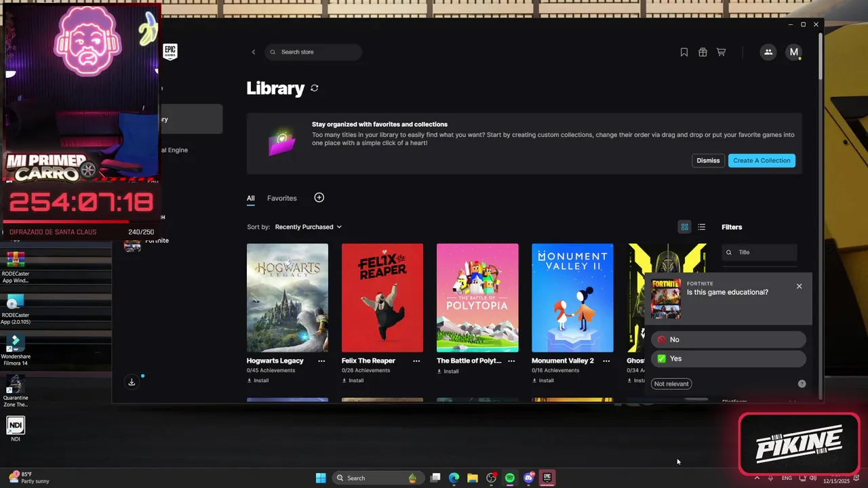Click Felix The Reaper 0/26 Achievements text
The image size is (868, 488).
point(366,371)
